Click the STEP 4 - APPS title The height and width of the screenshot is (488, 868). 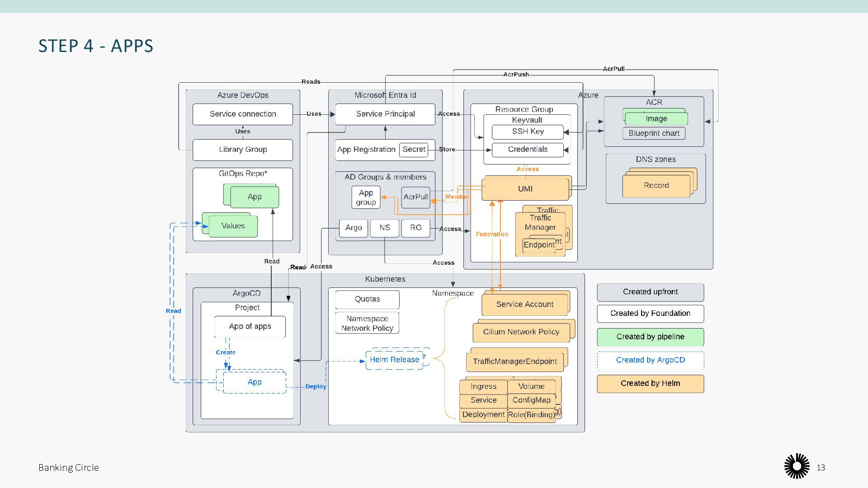(96, 46)
